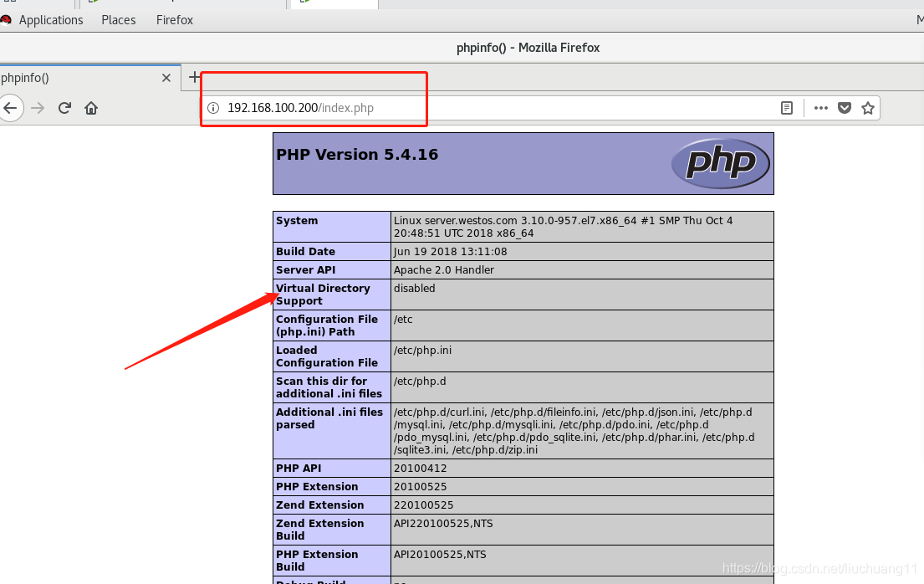The image size is (924, 584).
Task: Click the API220100525,NTS value
Action: click(x=443, y=523)
